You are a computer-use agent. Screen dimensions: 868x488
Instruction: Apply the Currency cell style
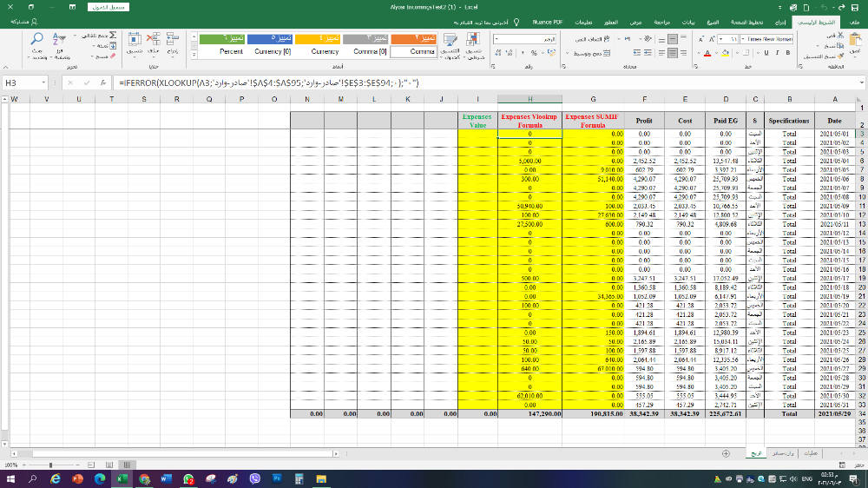(x=325, y=51)
